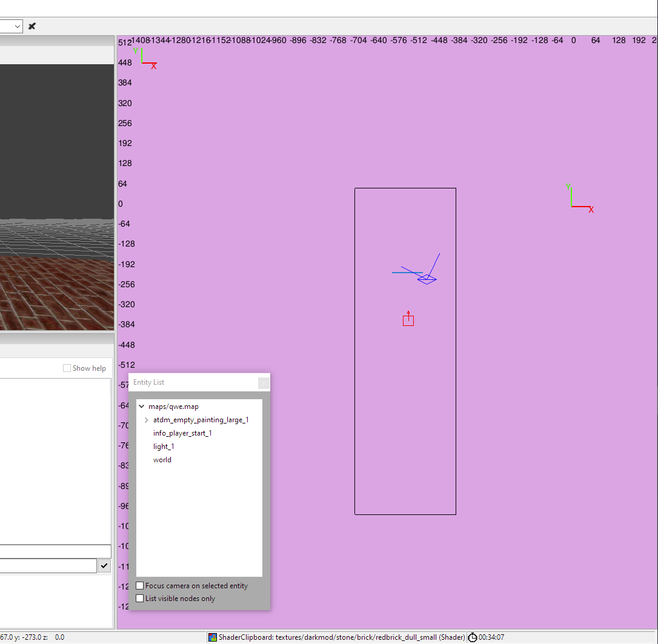658x644 pixels.
Task: Click the ShaderClipboard texture icon in status bar
Action: point(212,637)
